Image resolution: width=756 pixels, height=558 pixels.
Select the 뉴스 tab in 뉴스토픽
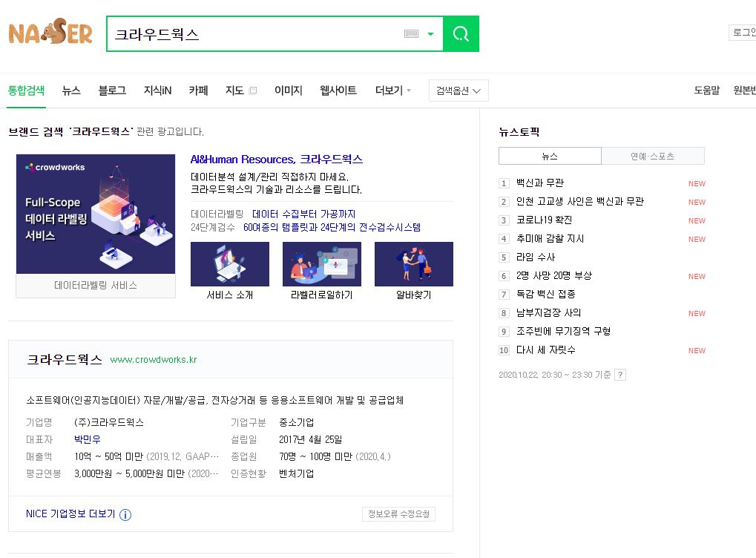550,156
